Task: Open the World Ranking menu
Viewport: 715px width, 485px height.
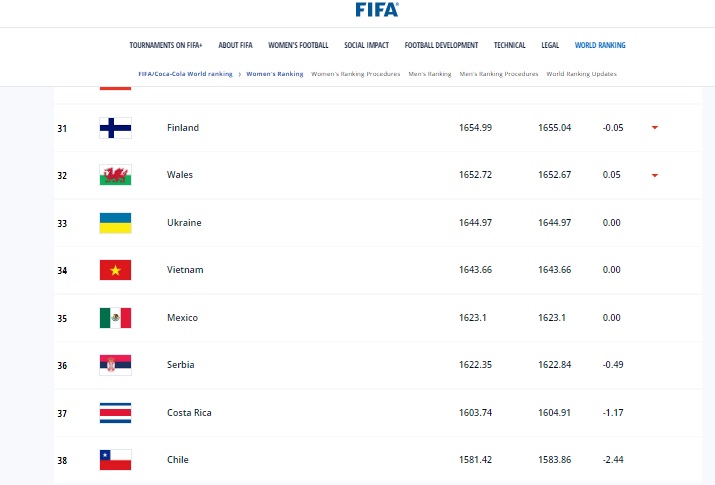Action: click(600, 45)
